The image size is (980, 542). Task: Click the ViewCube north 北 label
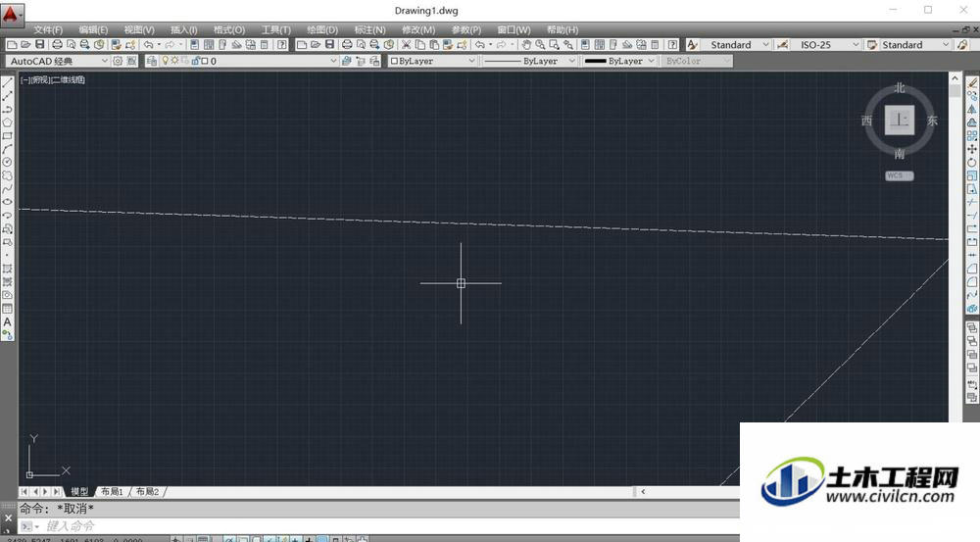[900, 87]
